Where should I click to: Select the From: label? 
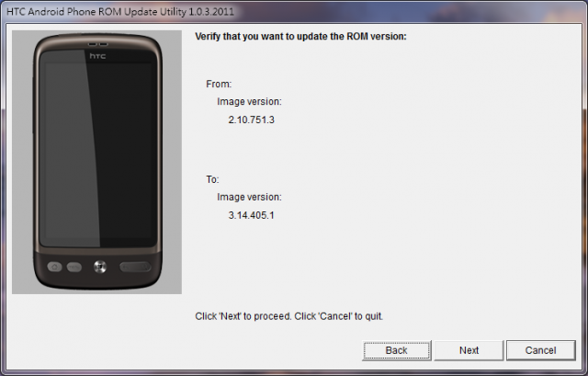click(x=219, y=84)
